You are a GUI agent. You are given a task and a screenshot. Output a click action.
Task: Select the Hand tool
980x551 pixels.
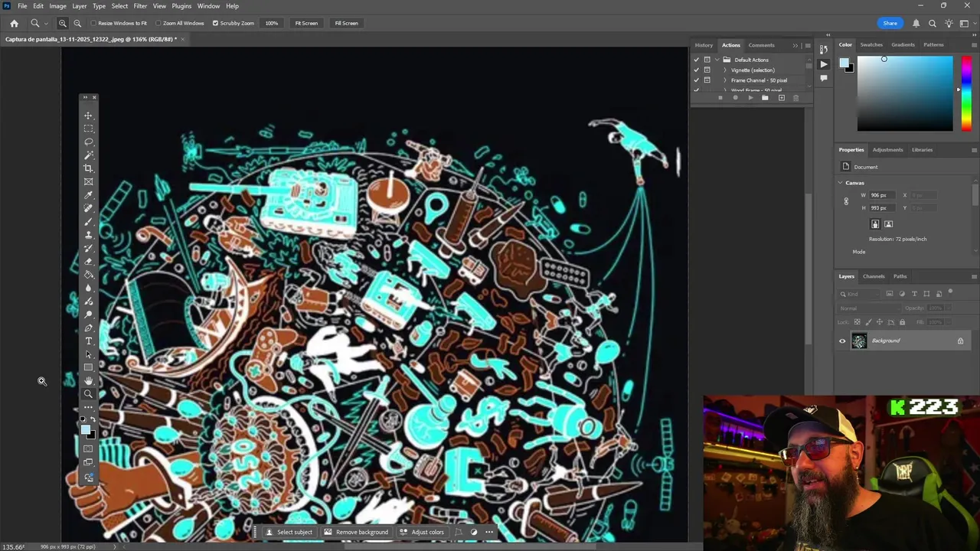[x=89, y=381]
